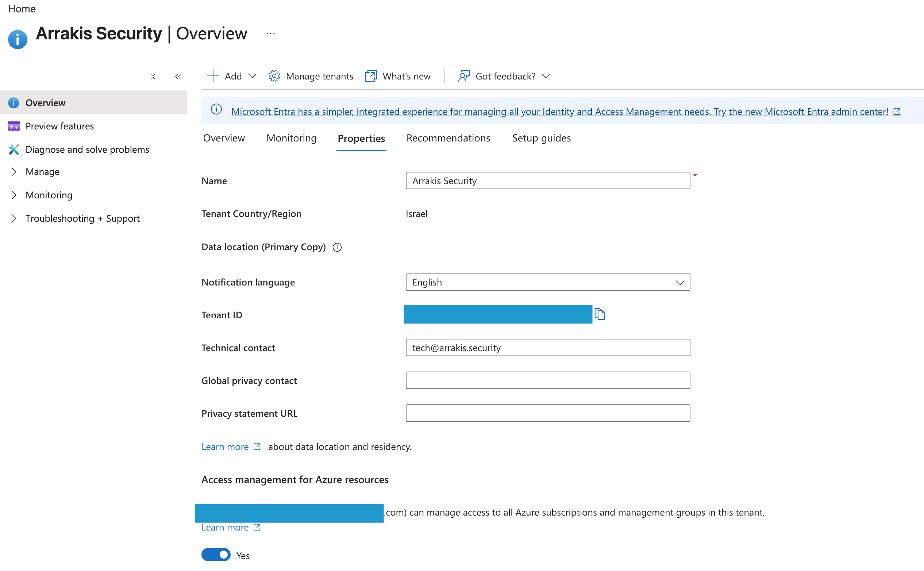Click the Arrakis Security blue info icon
This screenshot has width=924, height=571.
18,39
